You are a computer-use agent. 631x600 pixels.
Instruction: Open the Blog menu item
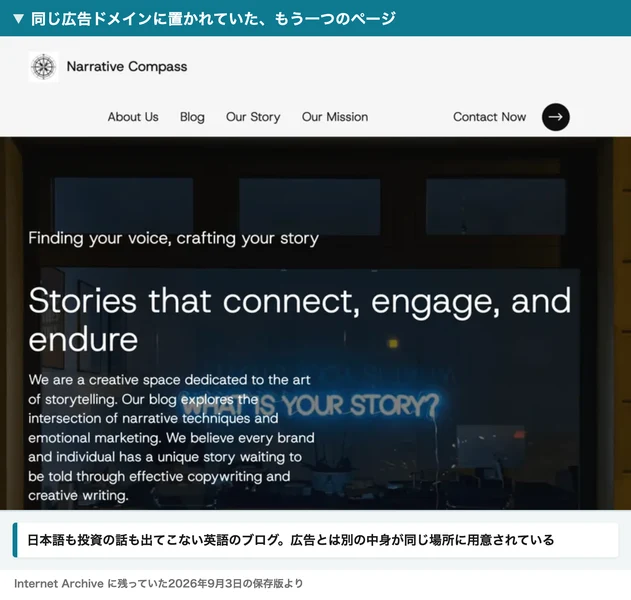coord(192,117)
